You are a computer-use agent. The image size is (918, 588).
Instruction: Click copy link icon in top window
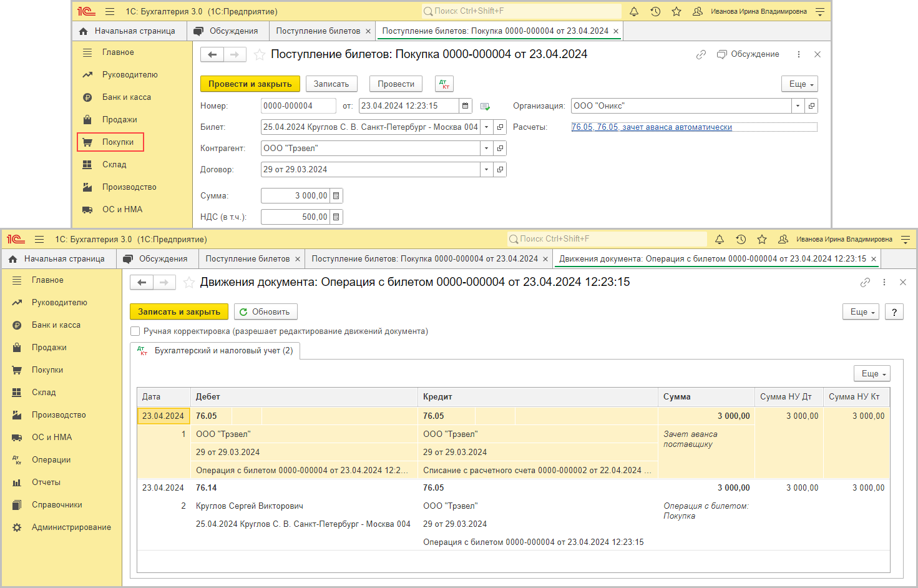(x=701, y=55)
